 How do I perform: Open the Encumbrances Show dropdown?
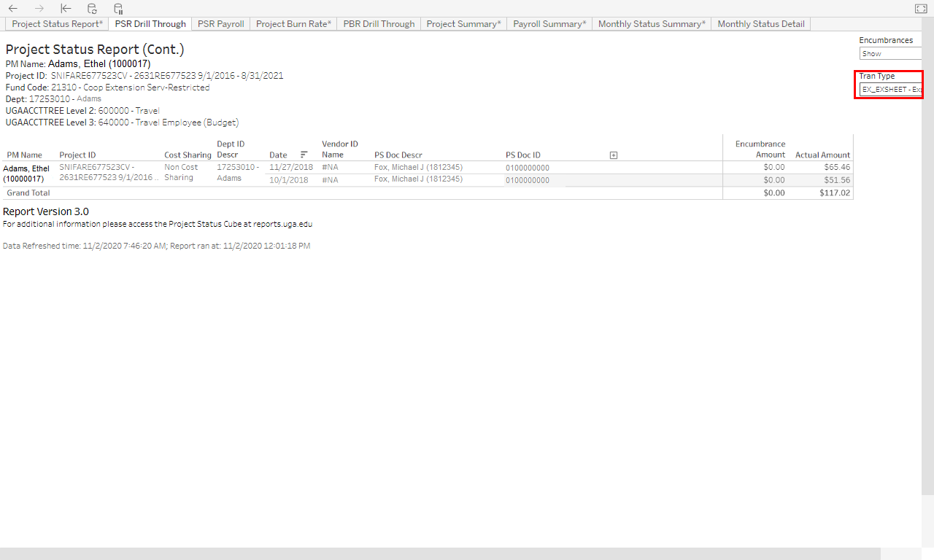pos(891,53)
